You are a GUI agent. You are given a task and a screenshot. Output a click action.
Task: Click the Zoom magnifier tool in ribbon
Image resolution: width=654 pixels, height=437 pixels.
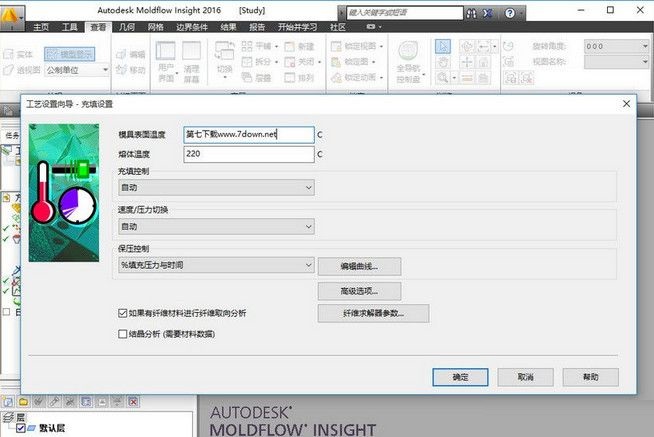(443, 78)
